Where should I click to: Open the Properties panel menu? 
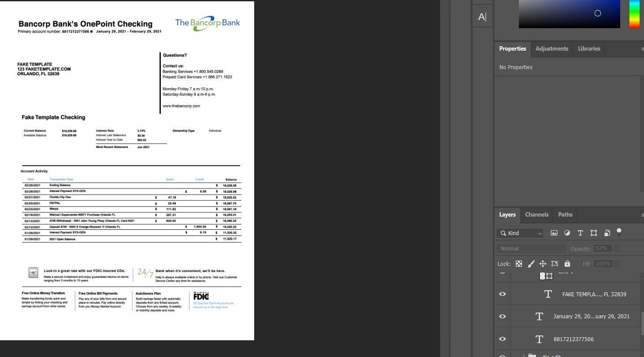(x=642, y=49)
